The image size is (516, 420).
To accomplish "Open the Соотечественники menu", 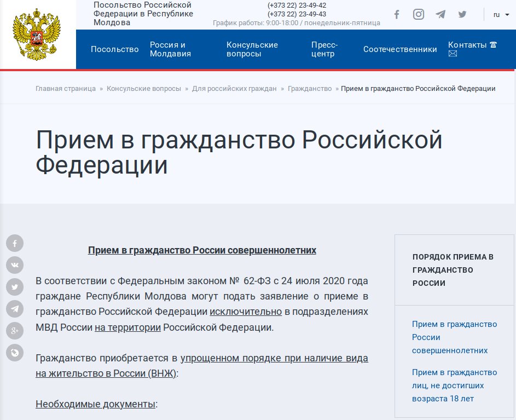I will (400, 49).
